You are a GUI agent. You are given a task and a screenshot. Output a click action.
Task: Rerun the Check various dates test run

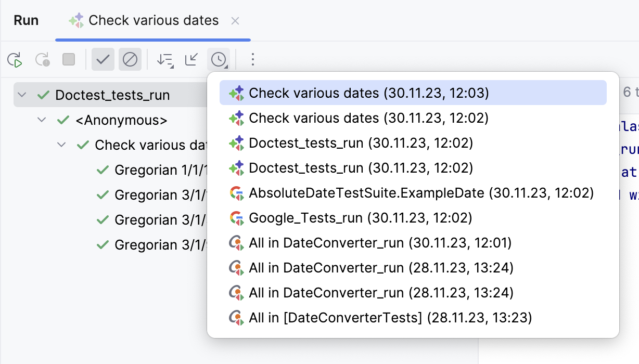click(x=15, y=59)
